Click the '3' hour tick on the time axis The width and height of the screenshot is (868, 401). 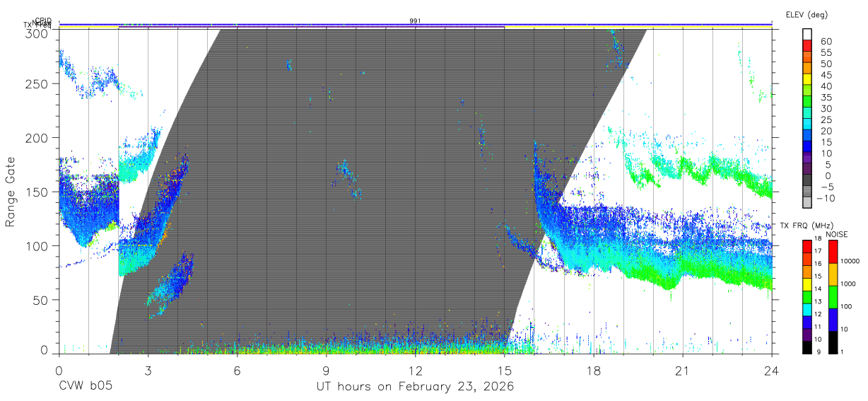coord(148,371)
